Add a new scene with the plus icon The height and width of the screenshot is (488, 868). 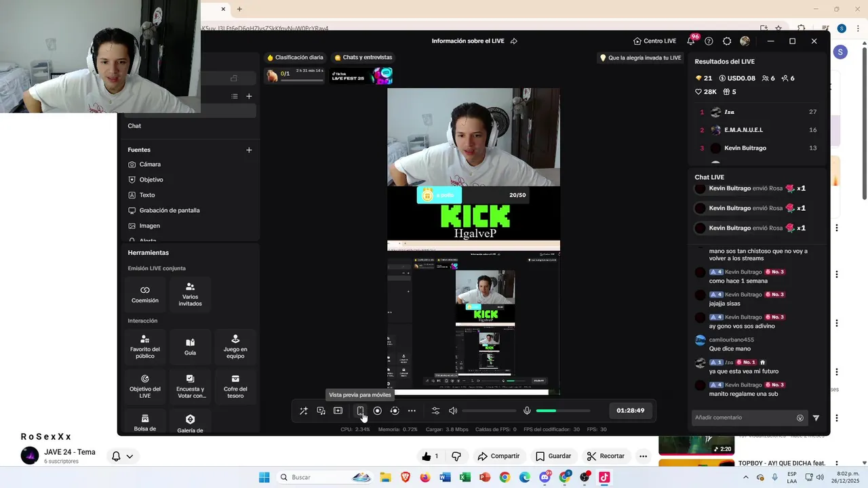pos(249,96)
